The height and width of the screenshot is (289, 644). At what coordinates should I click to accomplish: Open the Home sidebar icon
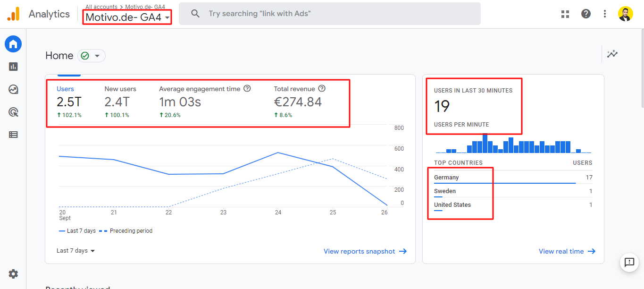pos(13,44)
